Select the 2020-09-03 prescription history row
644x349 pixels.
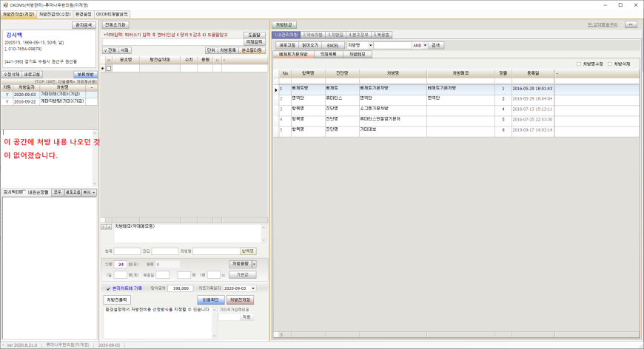(x=50, y=95)
